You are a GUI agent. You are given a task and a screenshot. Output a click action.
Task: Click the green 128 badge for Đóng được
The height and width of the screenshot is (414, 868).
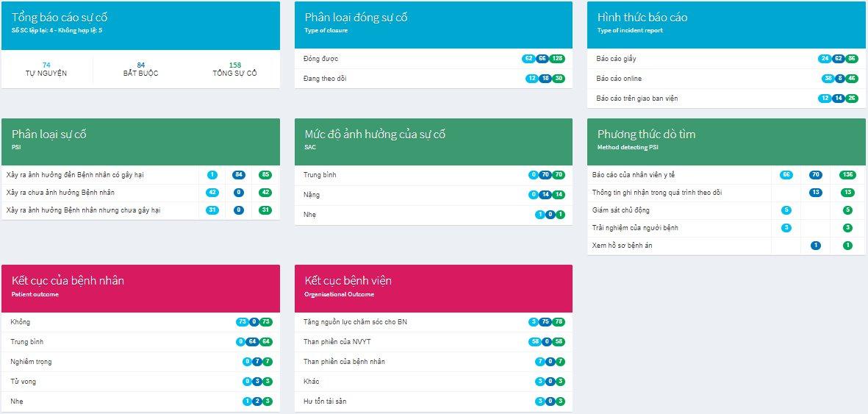[557, 59]
